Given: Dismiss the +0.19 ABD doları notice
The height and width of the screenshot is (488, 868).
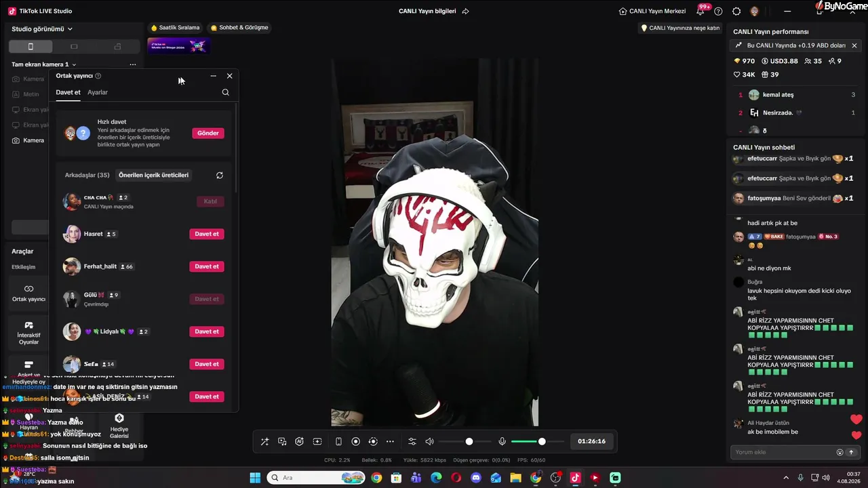Looking at the screenshot, I should point(854,45).
